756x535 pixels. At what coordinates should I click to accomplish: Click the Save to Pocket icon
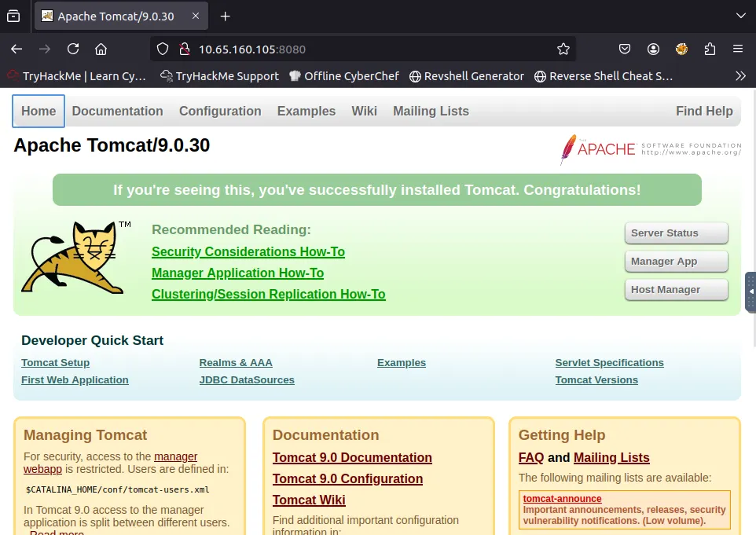625,49
